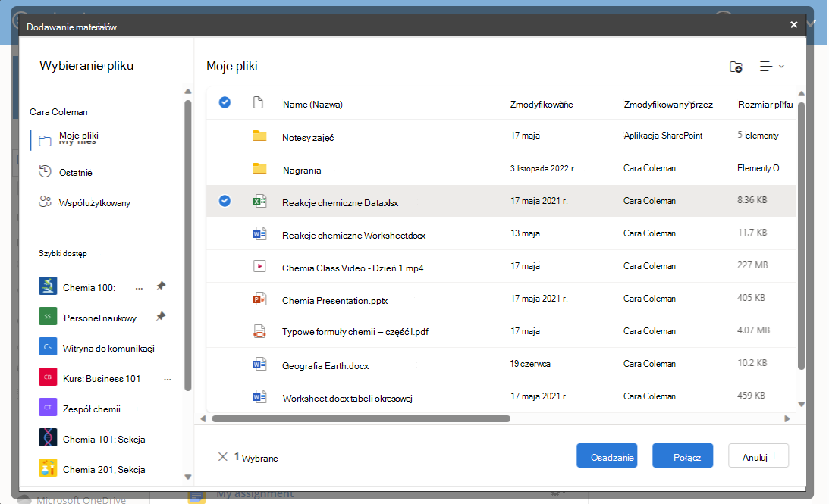Image resolution: width=829 pixels, height=504 pixels.
Task: Open the Chemia 100 quick access site
Action: [x=89, y=288]
